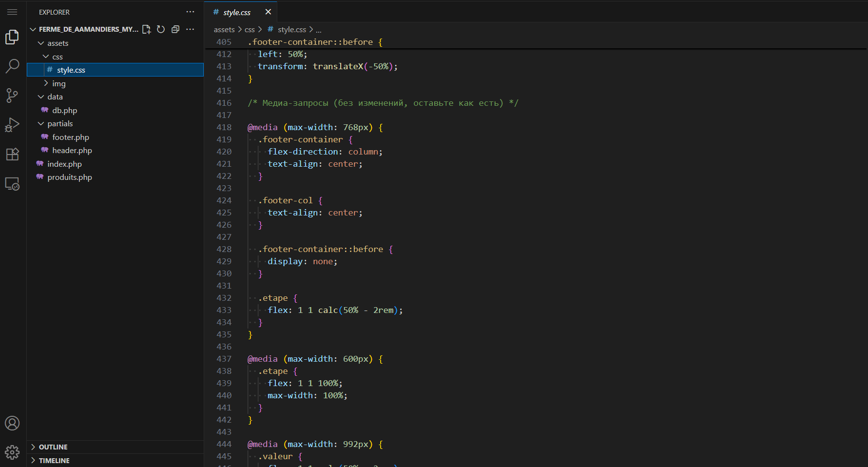Open the Accounts menu
The image size is (868, 467).
tap(12, 423)
